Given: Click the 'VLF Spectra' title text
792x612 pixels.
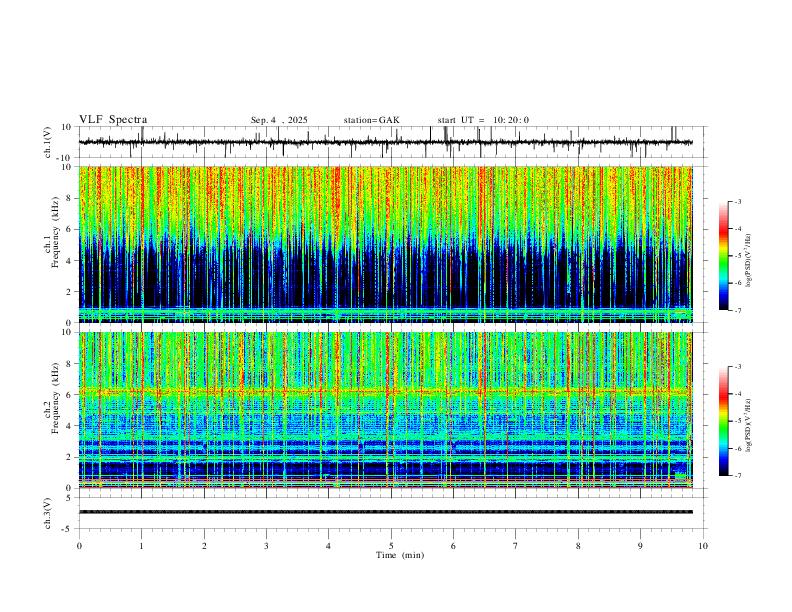Looking at the screenshot, I should [113, 120].
